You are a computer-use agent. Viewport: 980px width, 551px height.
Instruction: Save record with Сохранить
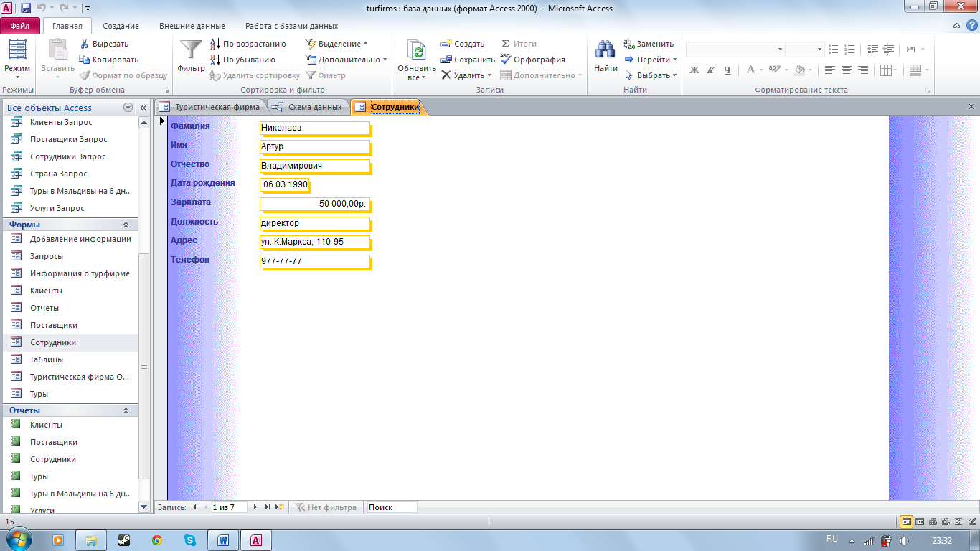[x=468, y=60]
